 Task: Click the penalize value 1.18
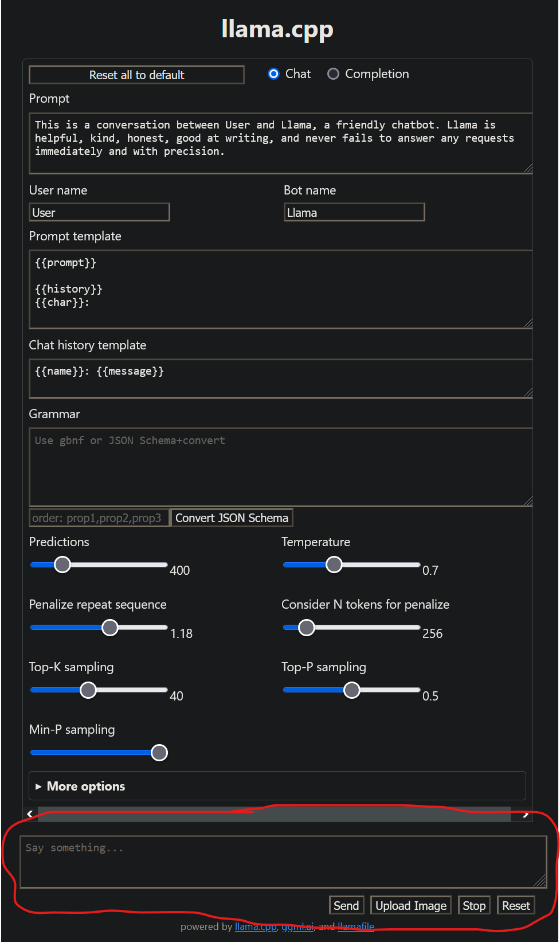[x=182, y=633]
